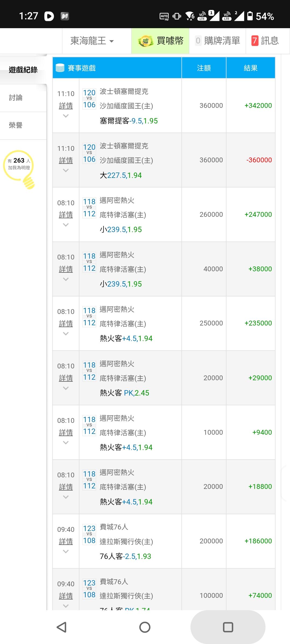This screenshot has width=290, height=644.
Task: Select the 遊戲紀錄 tab
Action: (x=23, y=70)
